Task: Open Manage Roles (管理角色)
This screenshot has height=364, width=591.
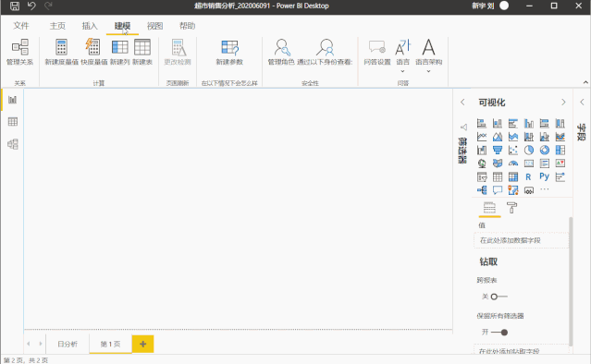Action: pos(281,52)
